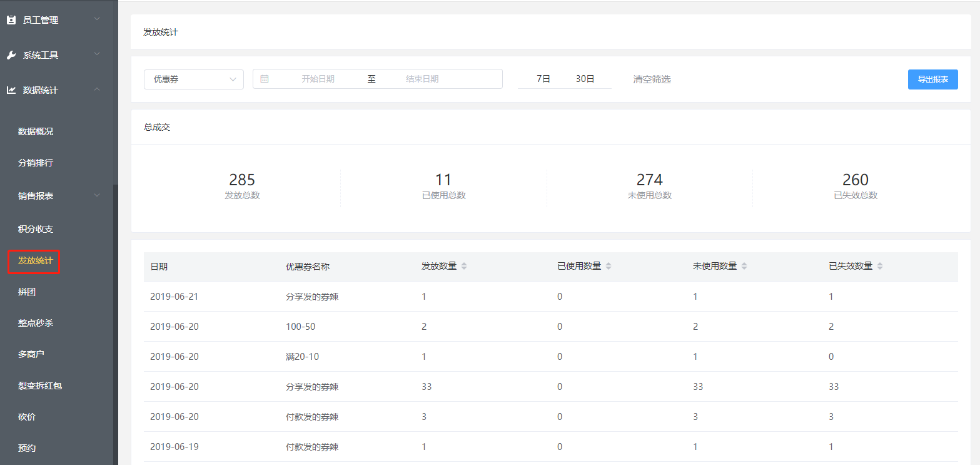
Task: Sort by 发放数量 column arrows
Action: coord(464,266)
